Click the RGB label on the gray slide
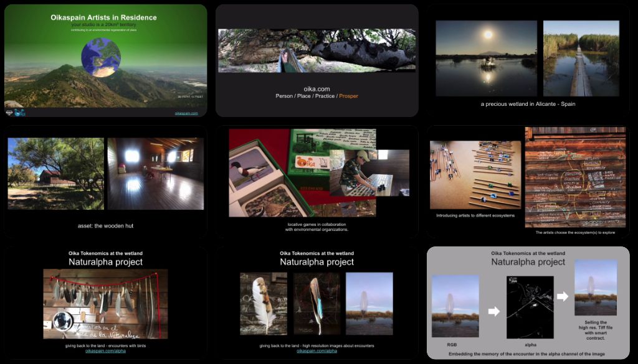Screen dimensions: 638x364 point(452,345)
